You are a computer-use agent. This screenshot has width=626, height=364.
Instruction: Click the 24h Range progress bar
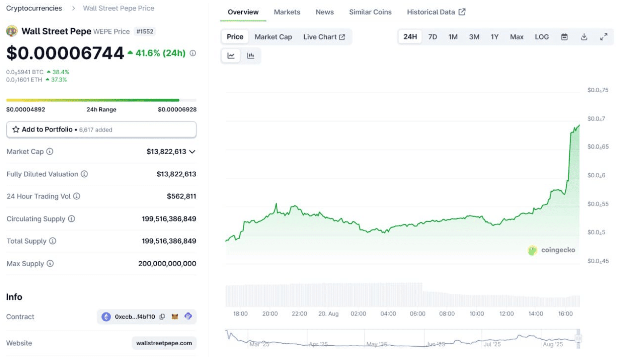pyautogui.click(x=101, y=100)
